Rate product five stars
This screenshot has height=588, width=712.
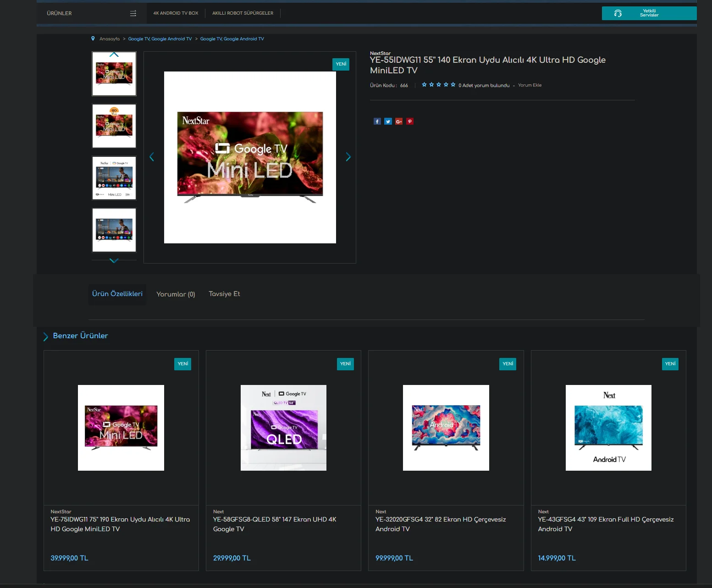click(x=453, y=85)
